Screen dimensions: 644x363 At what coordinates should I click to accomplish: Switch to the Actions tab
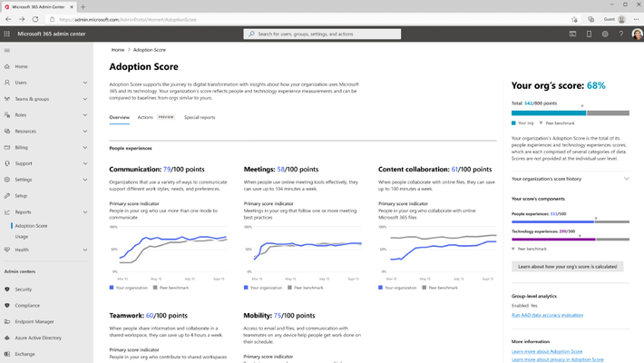click(x=145, y=118)
